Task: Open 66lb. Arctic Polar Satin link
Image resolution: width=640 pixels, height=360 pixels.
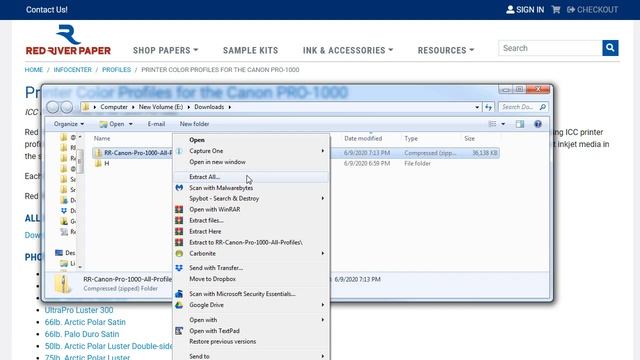Action: pyautogui.click(x=85, y=322)
